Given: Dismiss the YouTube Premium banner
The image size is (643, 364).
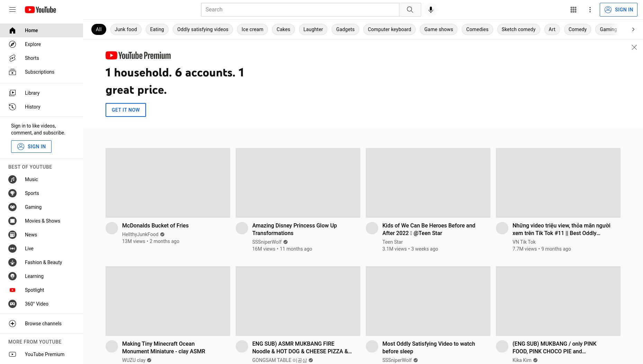Looking at the screenshot, I should pyautogui.click(x=634, y=47).
